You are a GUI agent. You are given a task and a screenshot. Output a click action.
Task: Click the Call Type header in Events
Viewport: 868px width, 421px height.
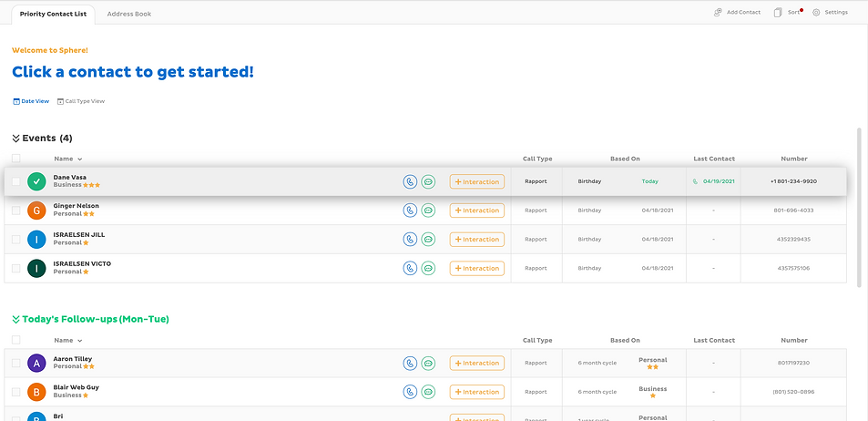tap(537, 159)
